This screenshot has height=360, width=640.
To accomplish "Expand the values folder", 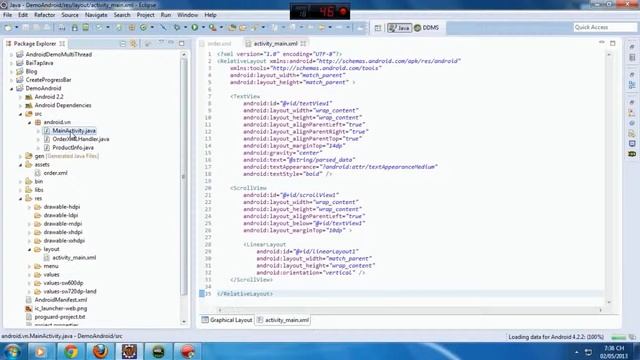I will 29,275.
